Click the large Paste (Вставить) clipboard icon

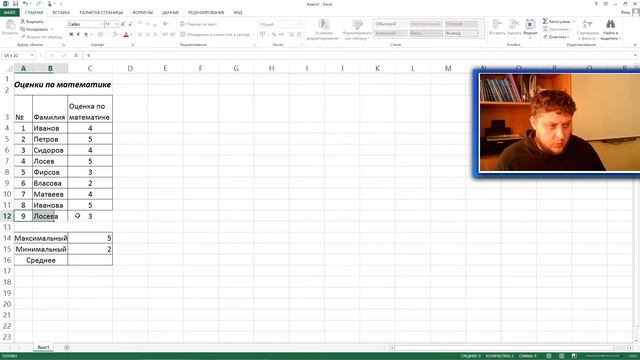click(x=10, y=25)
